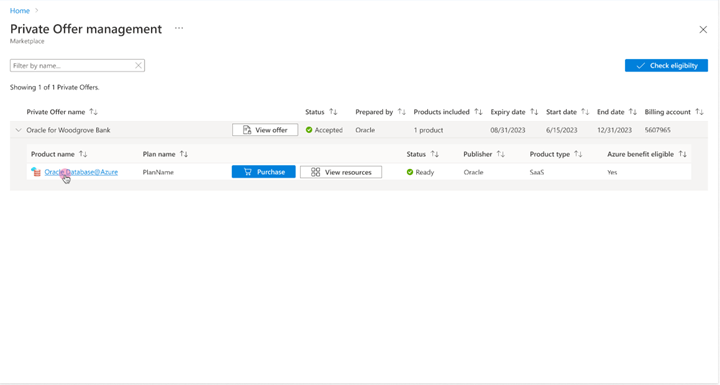The image size is (720, 385).
Task: Sort products by Product name arrows
Action: [x=83, y=154]
